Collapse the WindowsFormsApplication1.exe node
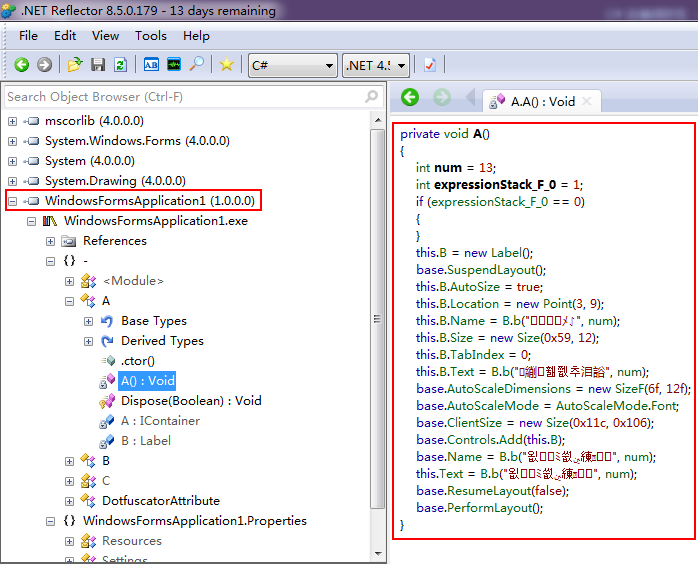Viewport: 698px width, 564px height. coord(31,221)
